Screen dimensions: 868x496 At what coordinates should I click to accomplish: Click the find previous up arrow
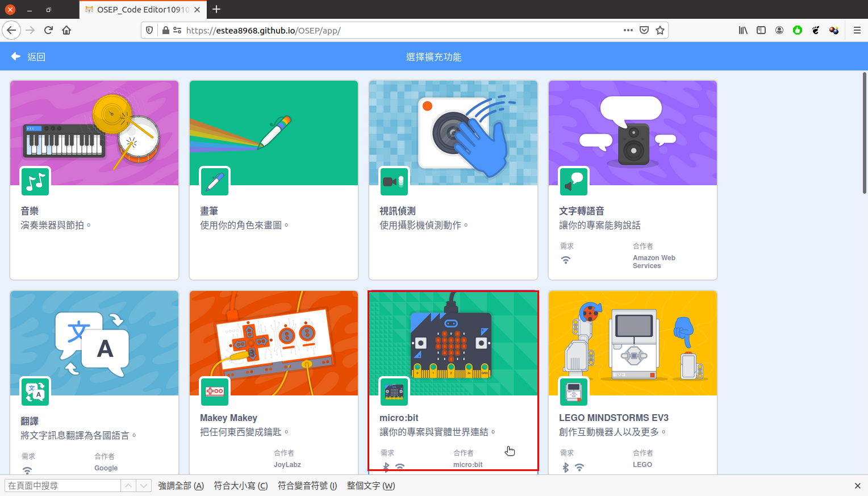(128, 486)
